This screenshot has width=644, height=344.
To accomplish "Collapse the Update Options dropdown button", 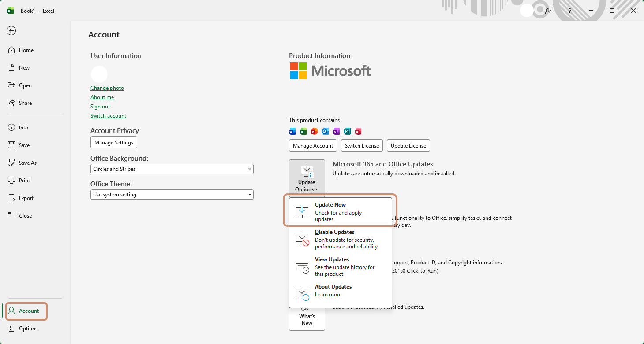I will pos(307,178).
